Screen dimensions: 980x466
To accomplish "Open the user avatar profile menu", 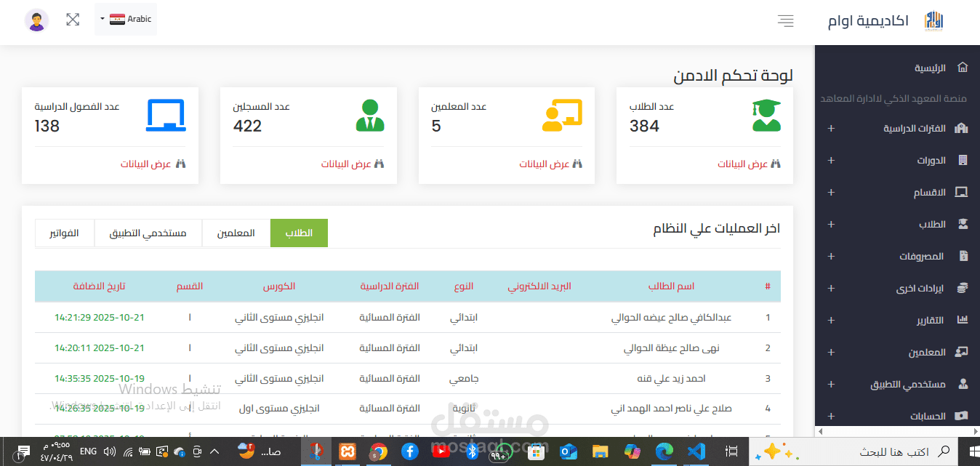I will (x=36, y=20).
